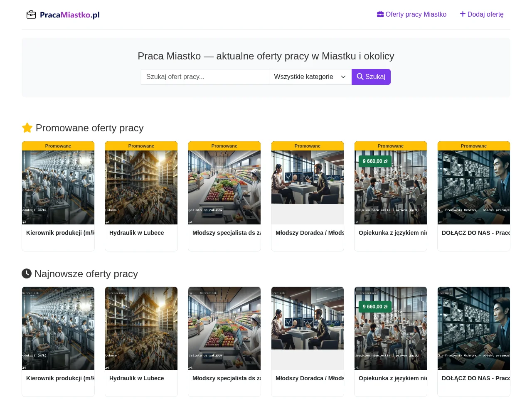Open the promoted factory thumbnail for Kierownik produkcji
This screenshot has height=399, width=532.
pyautogui.click(x=58, y=187)
